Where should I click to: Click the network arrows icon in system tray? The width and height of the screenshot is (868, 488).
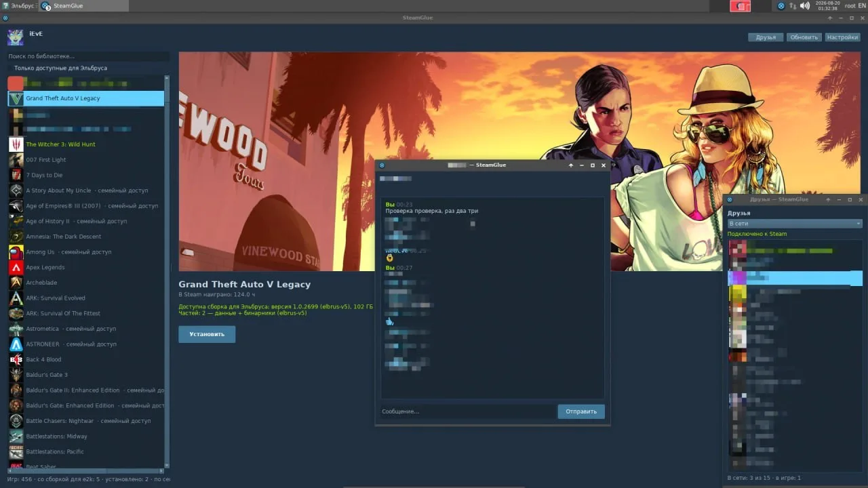coord(793,6)
